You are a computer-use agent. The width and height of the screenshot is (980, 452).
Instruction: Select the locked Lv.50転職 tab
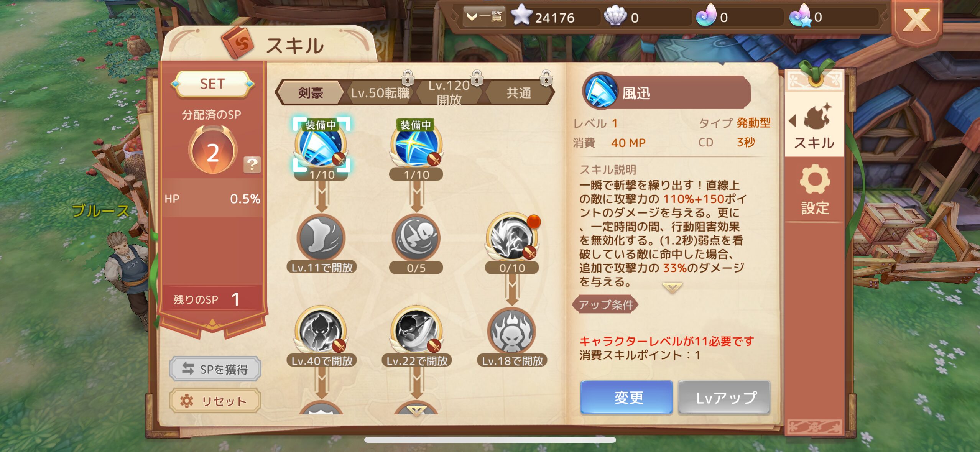[380, 93]
